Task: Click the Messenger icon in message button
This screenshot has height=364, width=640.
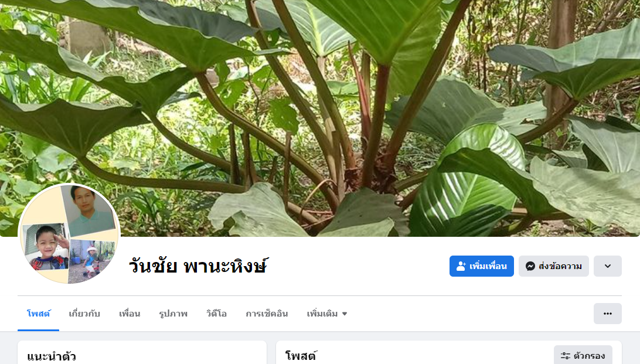Action: pos(530,266)
